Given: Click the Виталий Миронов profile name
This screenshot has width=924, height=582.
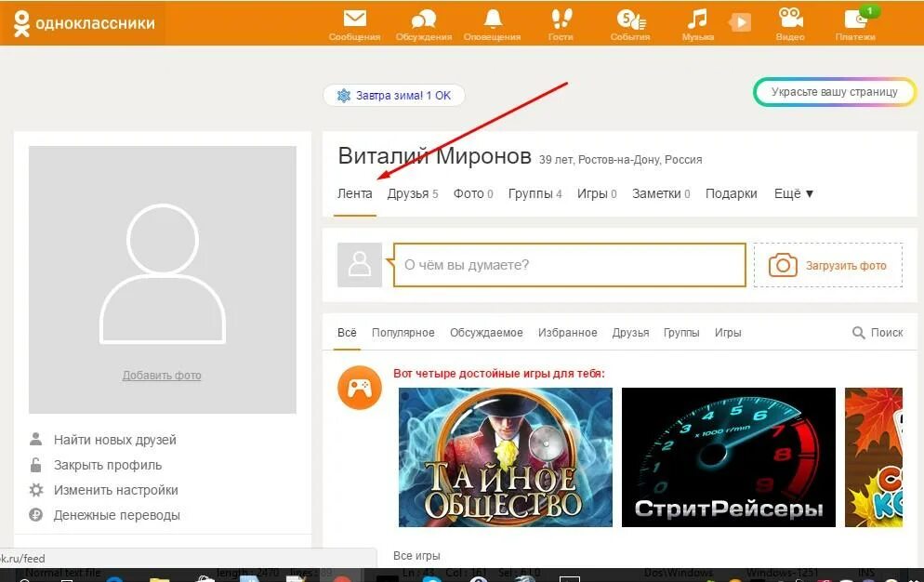Looking at the screenshot, I should click(435, 155).
